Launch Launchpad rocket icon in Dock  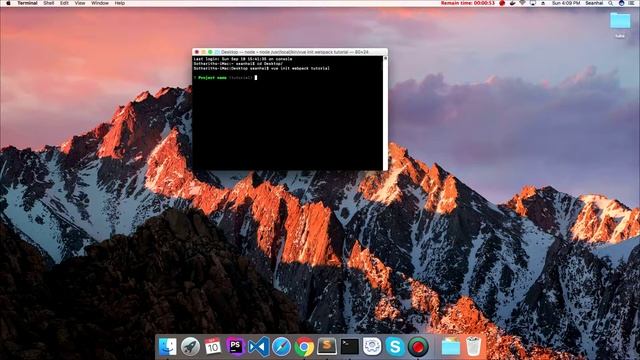point(190,347)
